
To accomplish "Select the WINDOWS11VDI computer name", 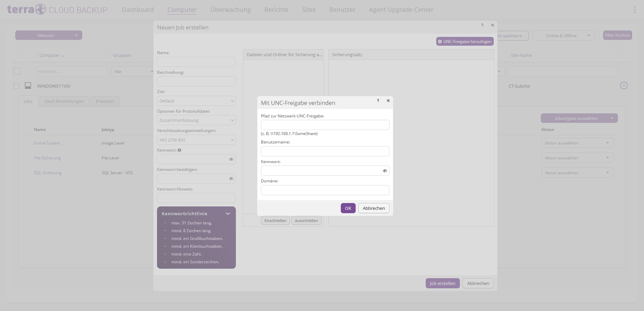I will (54, 86).
